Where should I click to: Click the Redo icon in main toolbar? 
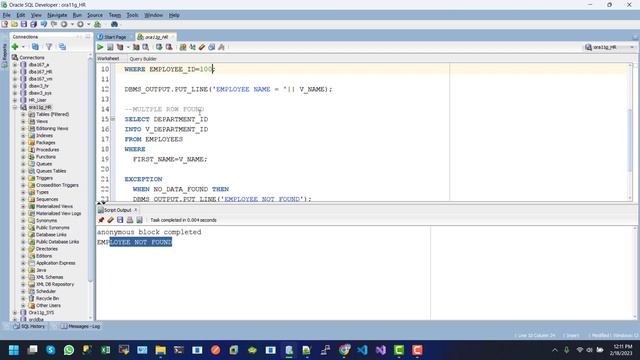[53, 24]
